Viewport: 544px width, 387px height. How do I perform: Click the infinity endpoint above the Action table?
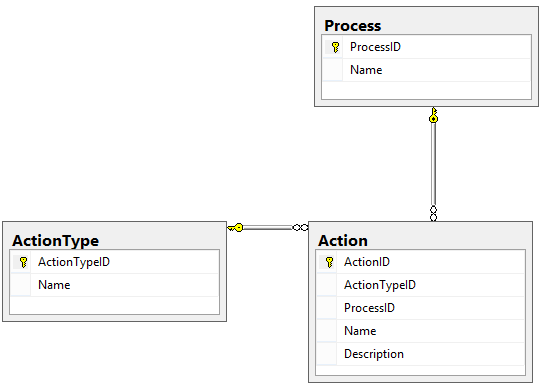pos(433,213)
